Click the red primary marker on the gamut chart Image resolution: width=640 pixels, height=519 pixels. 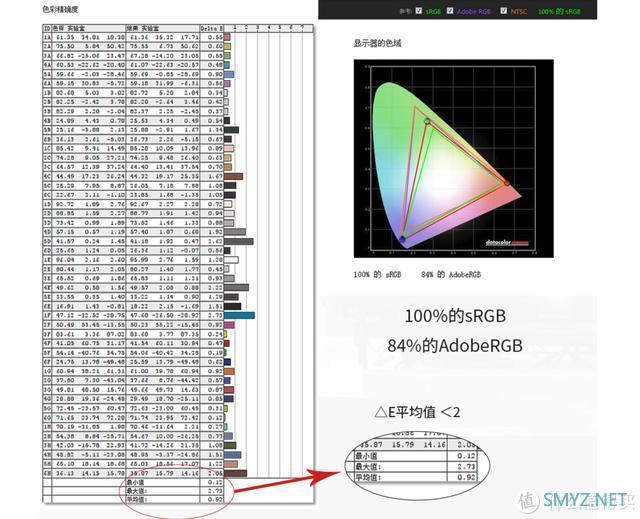(507, 183)
